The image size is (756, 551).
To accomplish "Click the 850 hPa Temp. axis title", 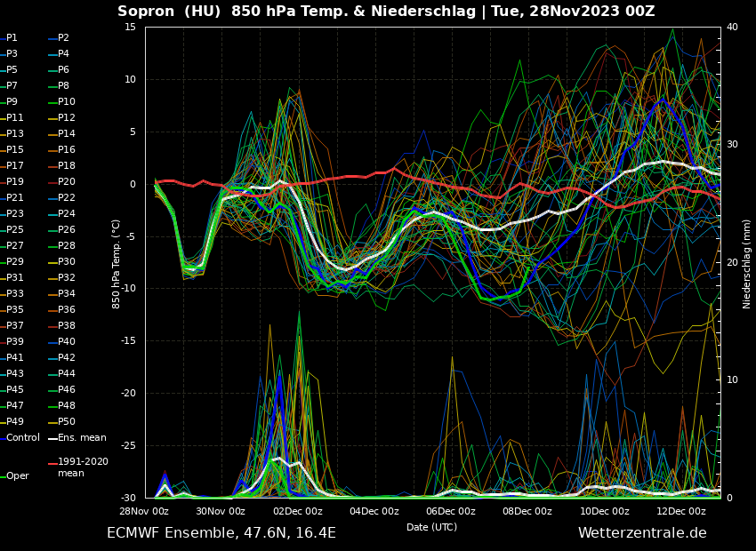I will (x=117, y=264).
